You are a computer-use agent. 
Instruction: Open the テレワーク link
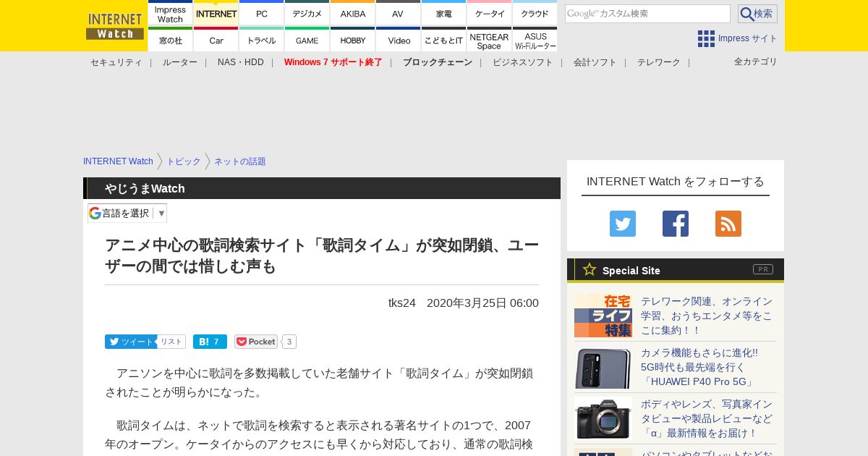click(x=659, y=62)
